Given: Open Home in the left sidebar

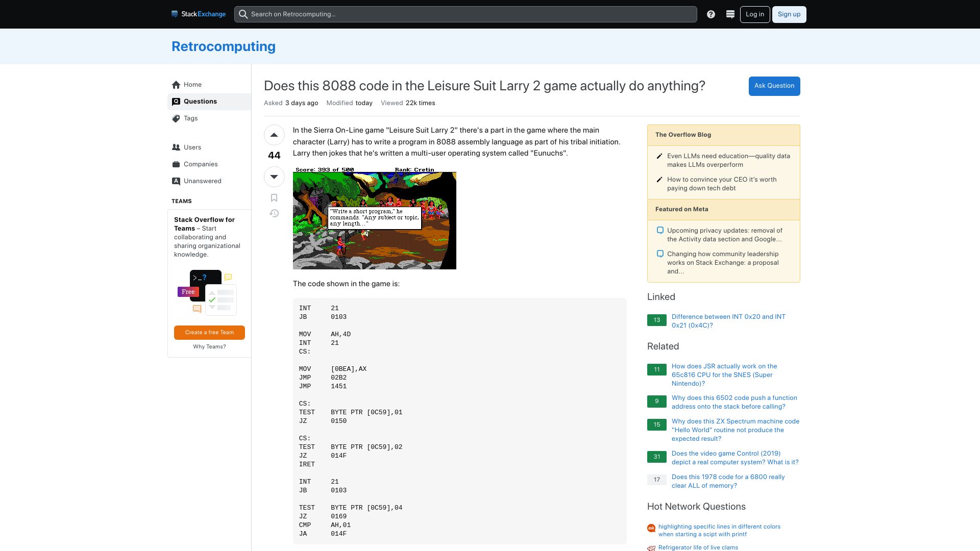Looking at the screenshot, I should 209,85.
